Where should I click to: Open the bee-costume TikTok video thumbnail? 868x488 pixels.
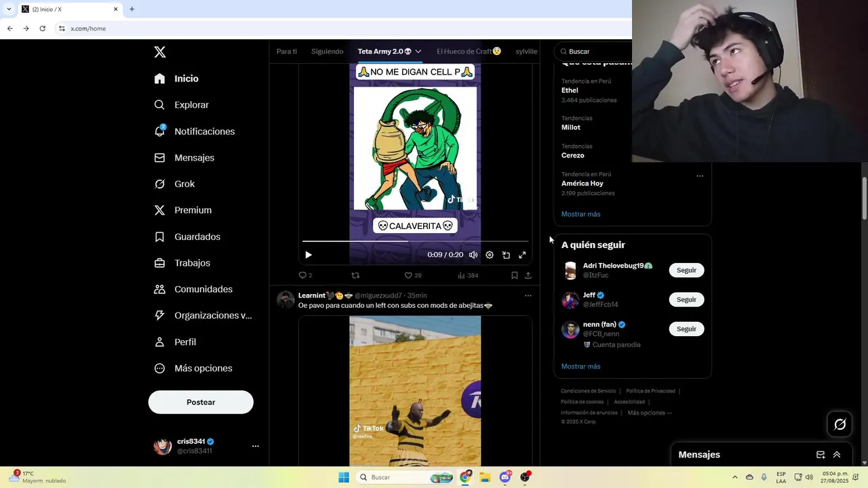(415, 391)
